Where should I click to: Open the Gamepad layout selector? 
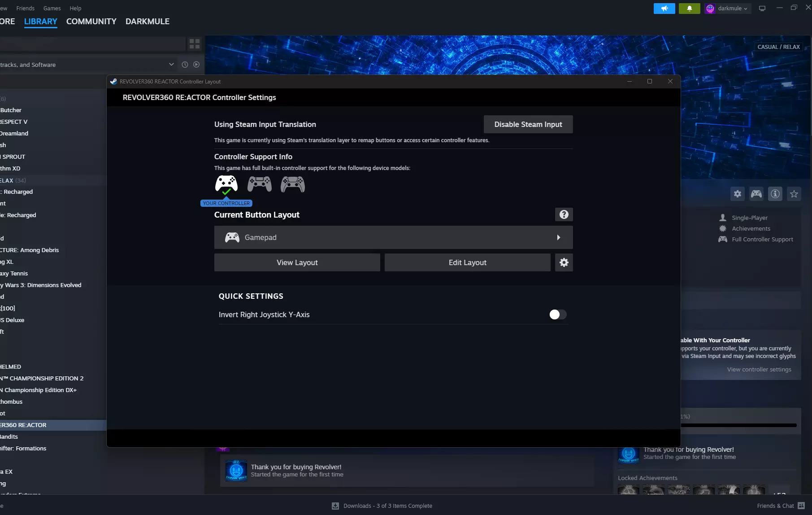click(x=394, y=237)
